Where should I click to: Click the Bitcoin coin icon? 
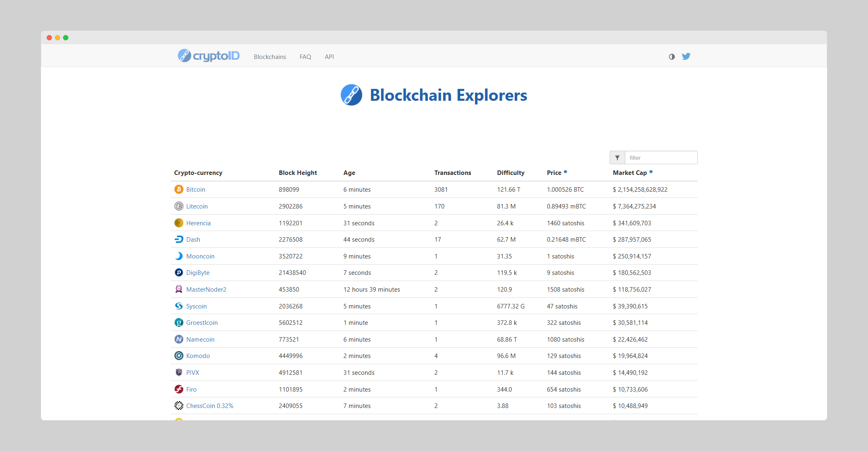[x=179, y=189]
